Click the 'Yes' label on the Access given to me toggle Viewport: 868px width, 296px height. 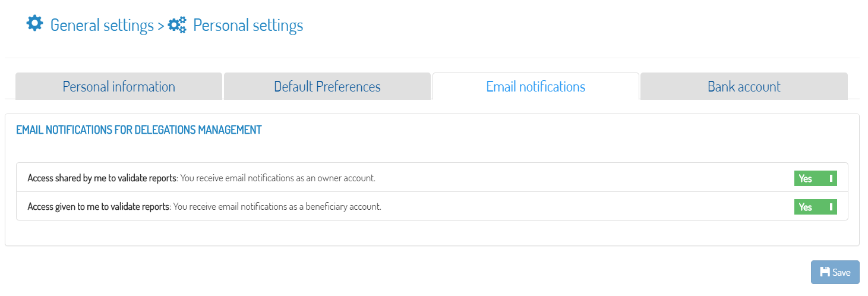pos(805,207)
